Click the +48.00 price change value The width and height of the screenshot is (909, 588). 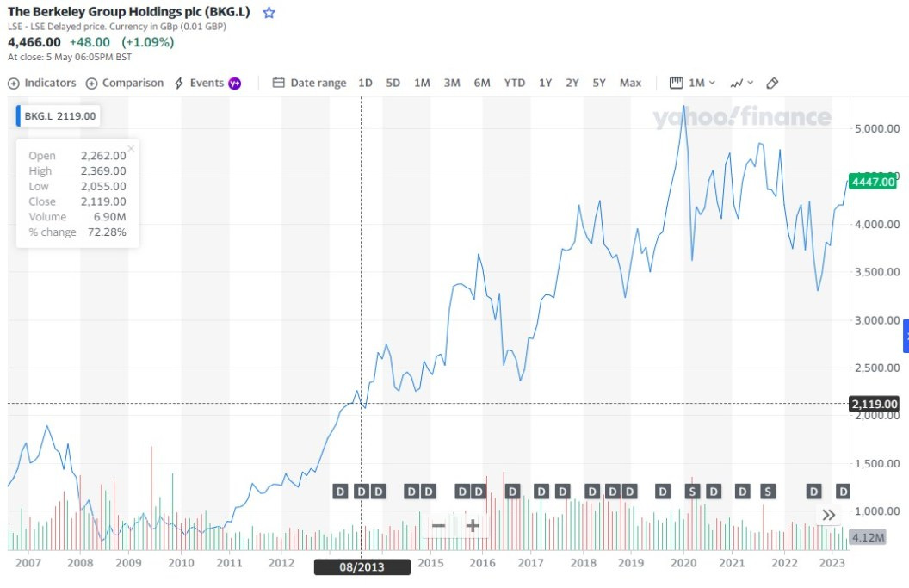90,42
